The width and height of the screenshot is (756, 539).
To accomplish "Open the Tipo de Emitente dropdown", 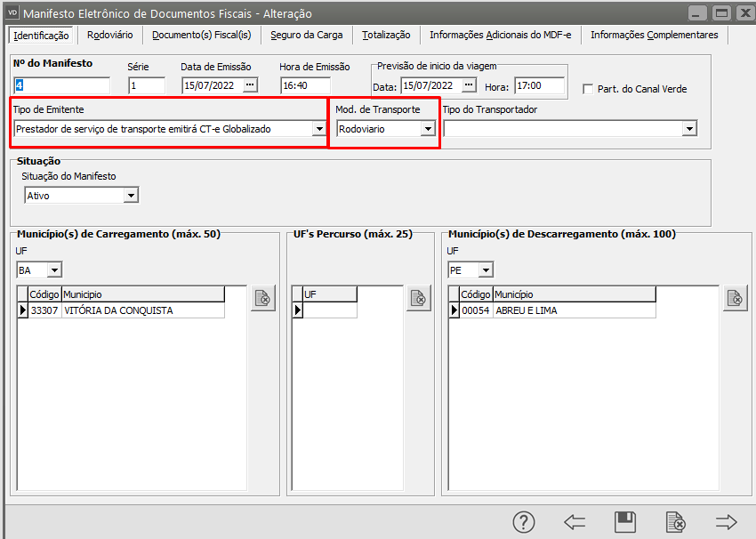I will point(318,129).
